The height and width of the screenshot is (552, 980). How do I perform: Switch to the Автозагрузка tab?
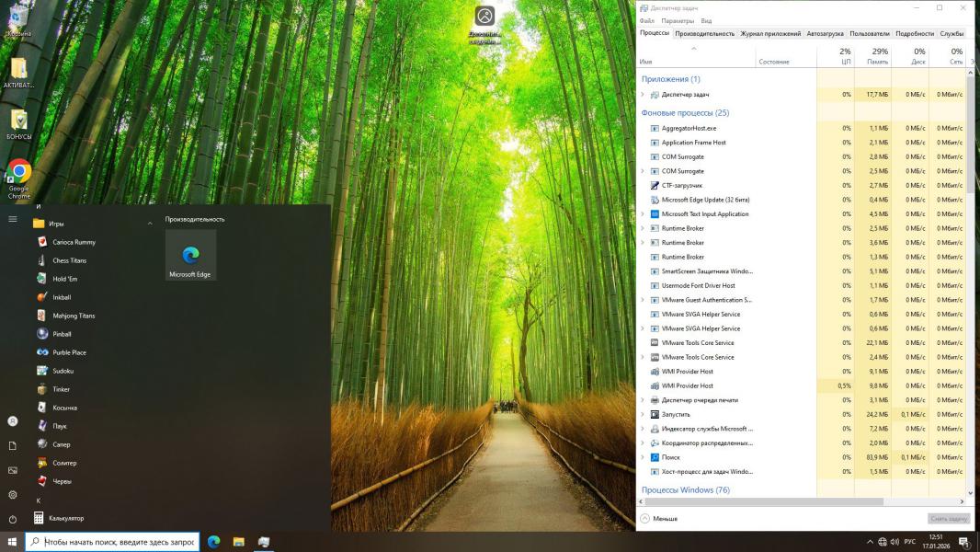point(825,33)
